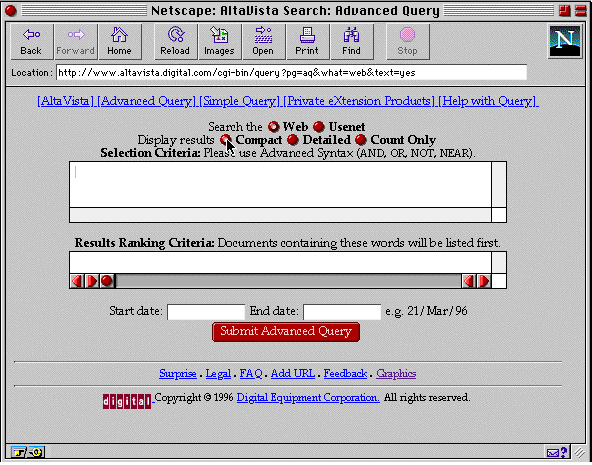592x465 pixels.
Task: Select the Usenet search radio button
Action: [x=319, y=127]
